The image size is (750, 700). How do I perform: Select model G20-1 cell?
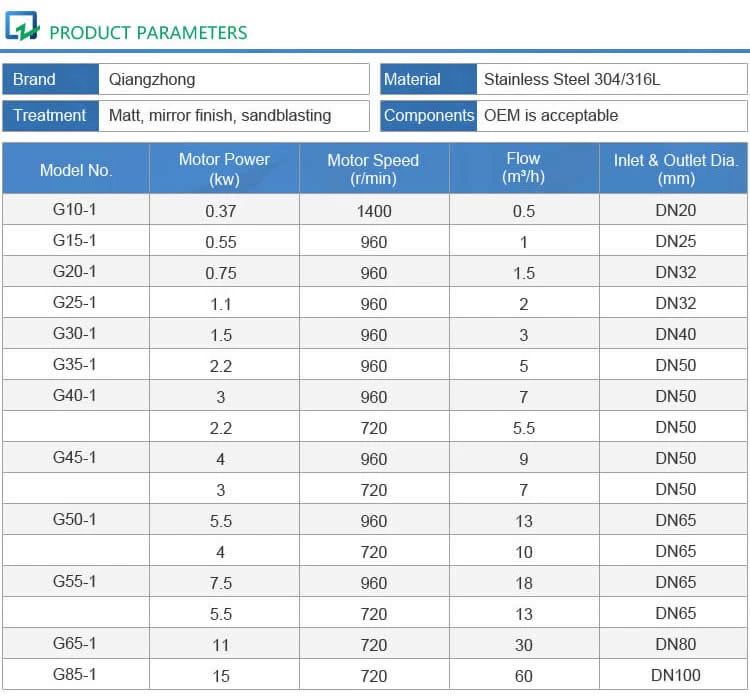(75, 271)
